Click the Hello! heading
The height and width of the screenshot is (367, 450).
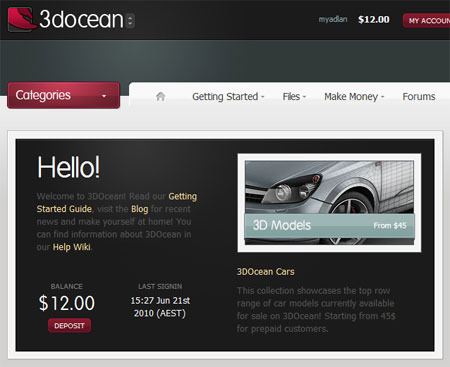[69, 167]
